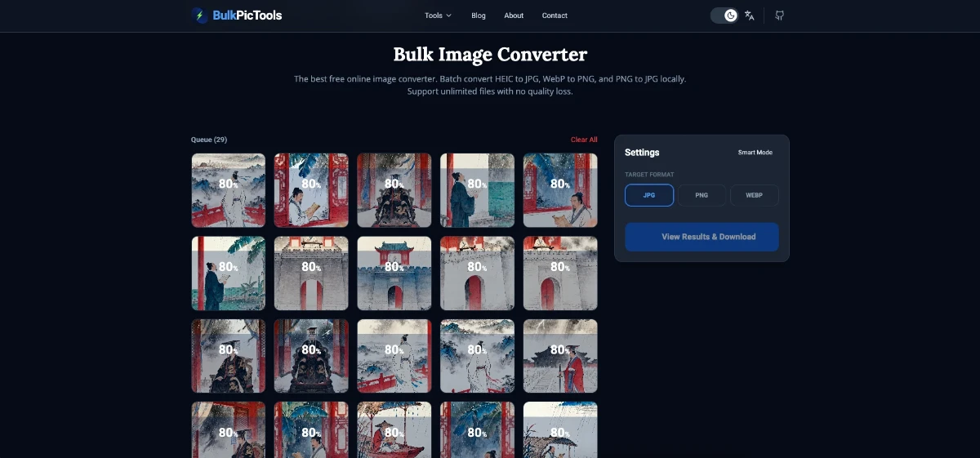Click View Results & Download button
Image resolution: width=980 pixels, height=458 pixels.
(702, 237)
